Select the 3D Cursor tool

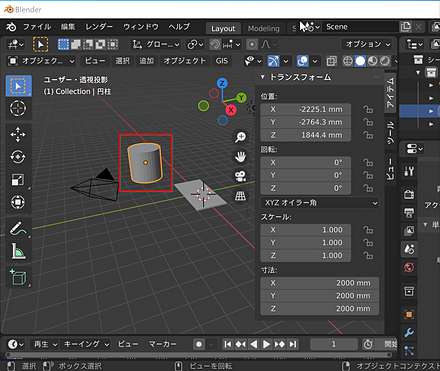[x=18, y=108]
